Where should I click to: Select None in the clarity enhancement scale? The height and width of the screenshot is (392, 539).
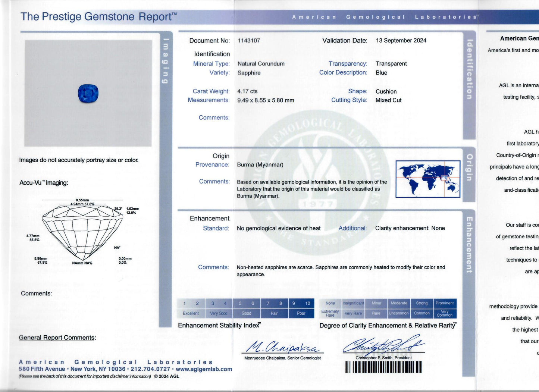coord(330,303)
